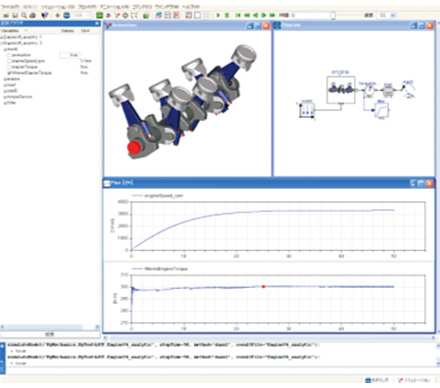Click the engine block in the diagram

pos(340,90)
